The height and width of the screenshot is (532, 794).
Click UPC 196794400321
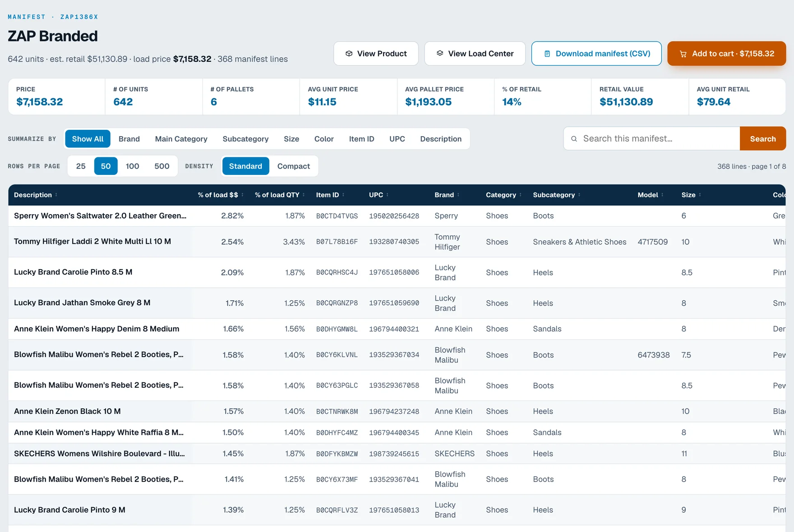click(394, 329)
